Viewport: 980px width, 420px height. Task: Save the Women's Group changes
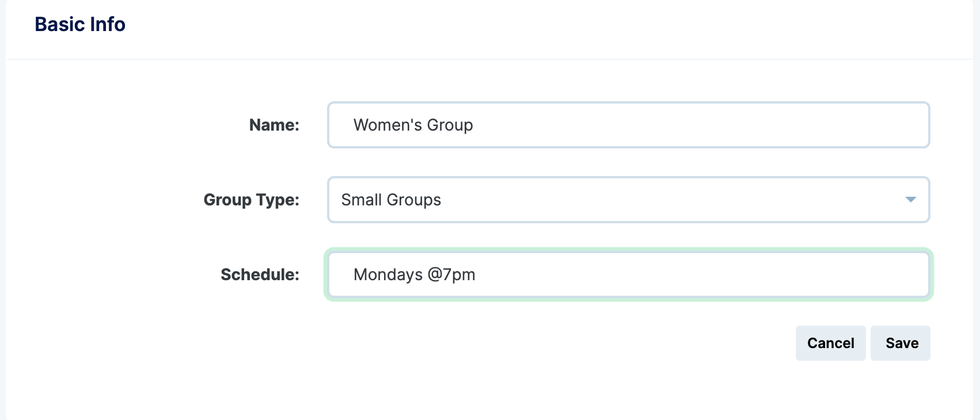click(900, 343)
